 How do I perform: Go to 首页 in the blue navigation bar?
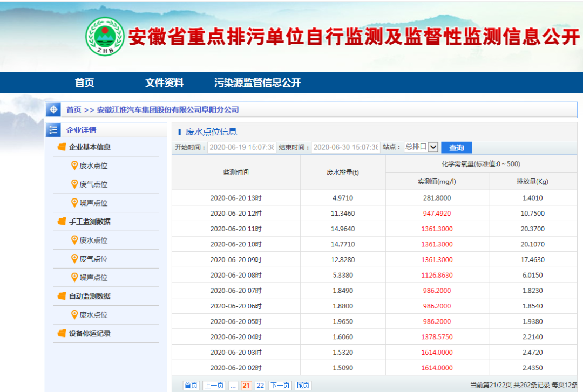pyautogui.click(x=84, y=82)
